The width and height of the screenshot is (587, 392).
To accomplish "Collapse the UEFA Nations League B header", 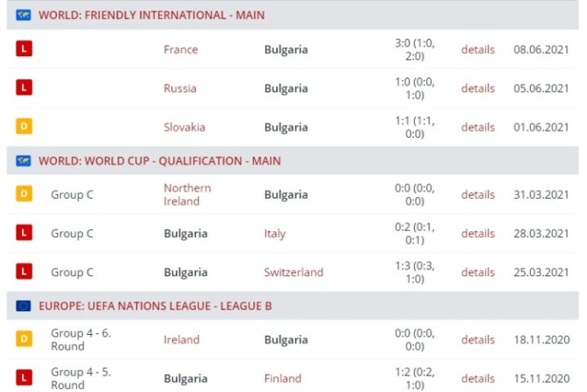I will 155,306.
